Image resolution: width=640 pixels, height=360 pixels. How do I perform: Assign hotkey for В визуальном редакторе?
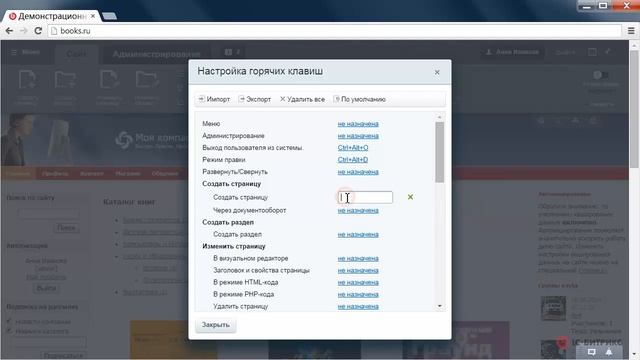358,258
